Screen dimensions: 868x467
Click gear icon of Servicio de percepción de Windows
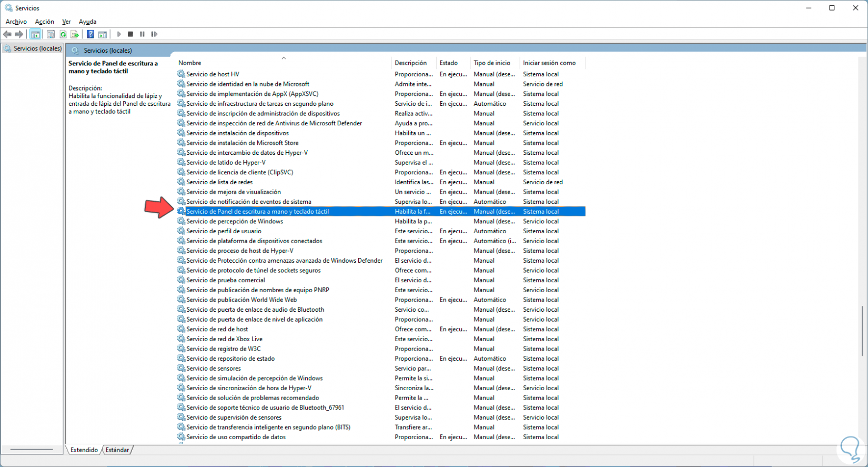coord(181,221)
